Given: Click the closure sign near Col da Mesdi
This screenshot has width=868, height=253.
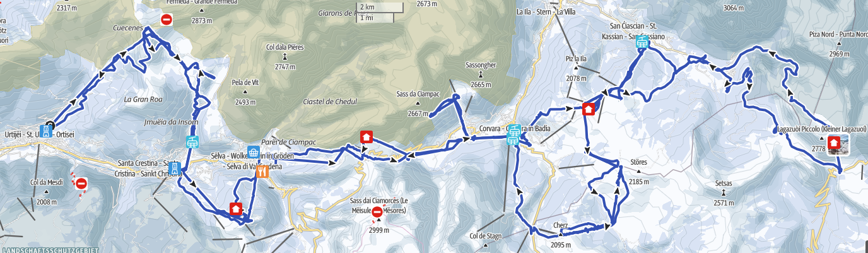Looking at the screenshot, I should point(81,184).
